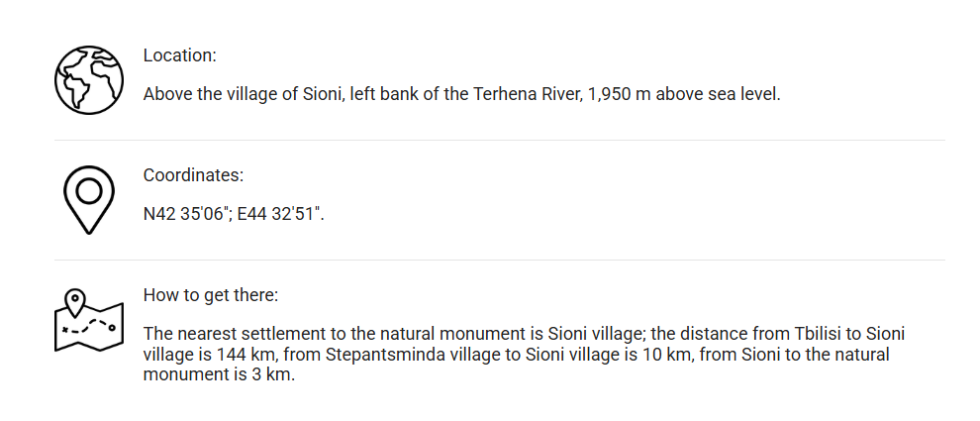Click the "Coordinates:" heading
The image size is (980, 421).
193,175
